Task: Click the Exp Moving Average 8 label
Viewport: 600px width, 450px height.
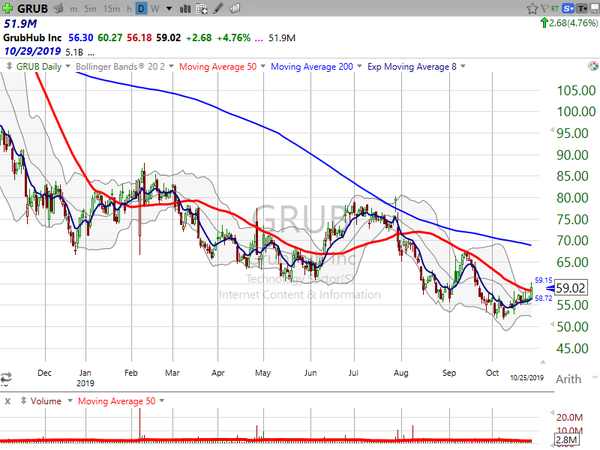Action: pyautogui.click(x=412, y=67)
